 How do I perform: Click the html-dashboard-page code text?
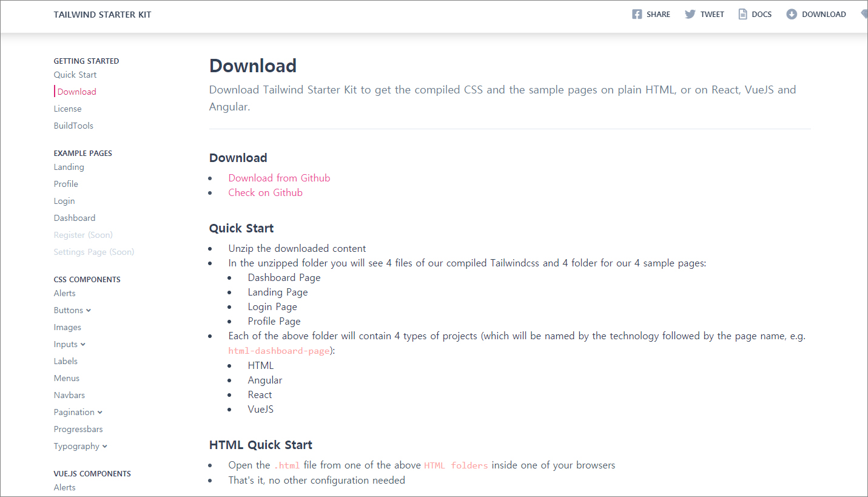[279, 351]
